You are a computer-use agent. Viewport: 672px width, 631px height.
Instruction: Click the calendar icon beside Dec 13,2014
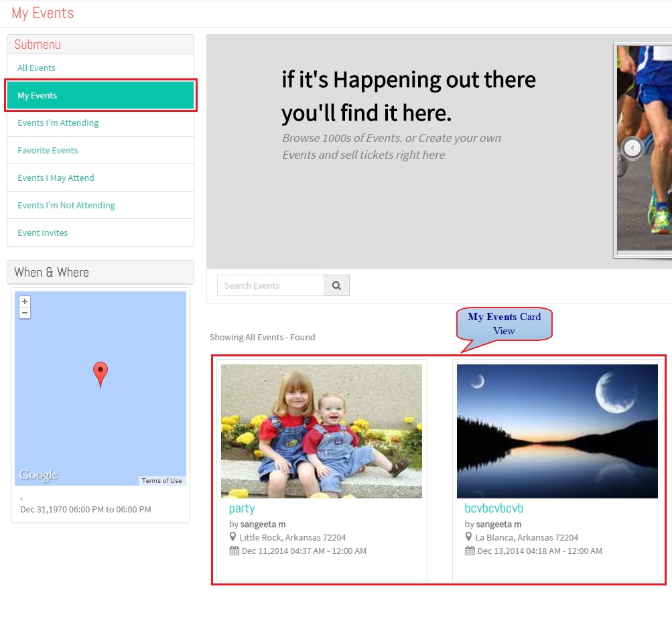(470, 551)
